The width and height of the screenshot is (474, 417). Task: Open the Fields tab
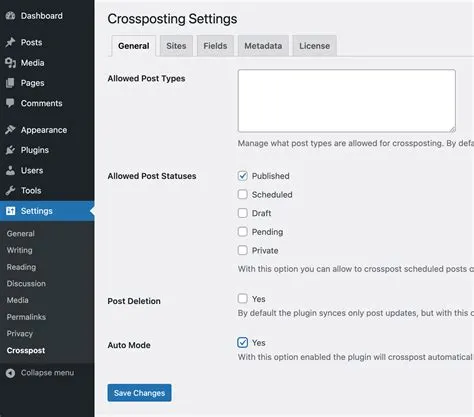coord(215,46)
